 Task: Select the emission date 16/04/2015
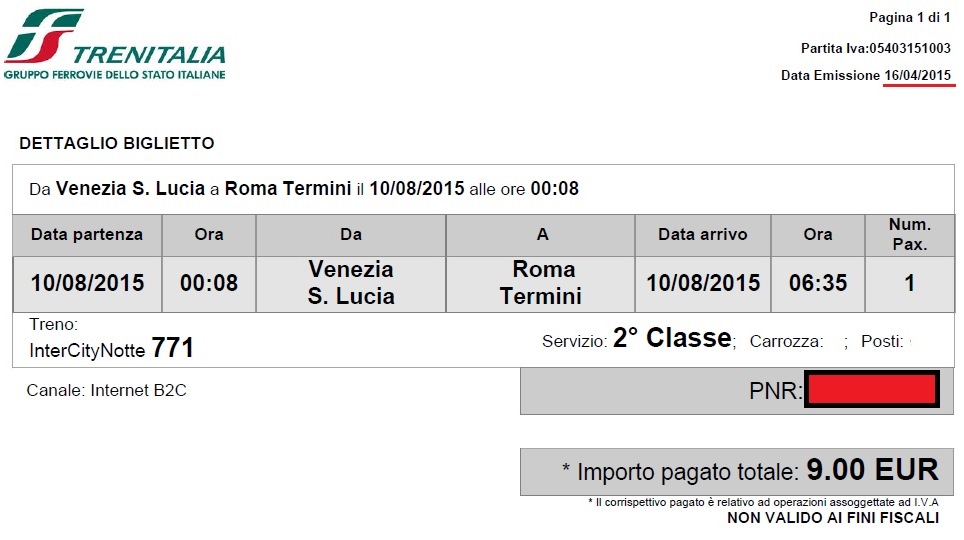click(x=917, y=76)
